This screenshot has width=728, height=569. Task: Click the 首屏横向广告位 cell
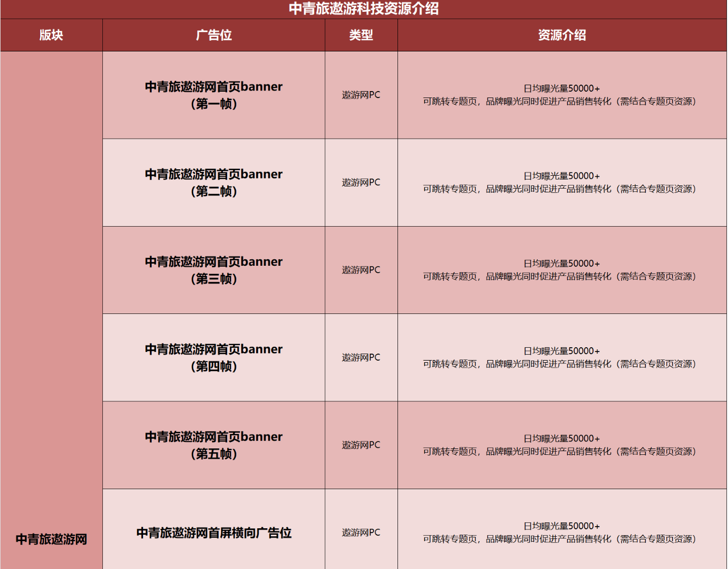214,533
